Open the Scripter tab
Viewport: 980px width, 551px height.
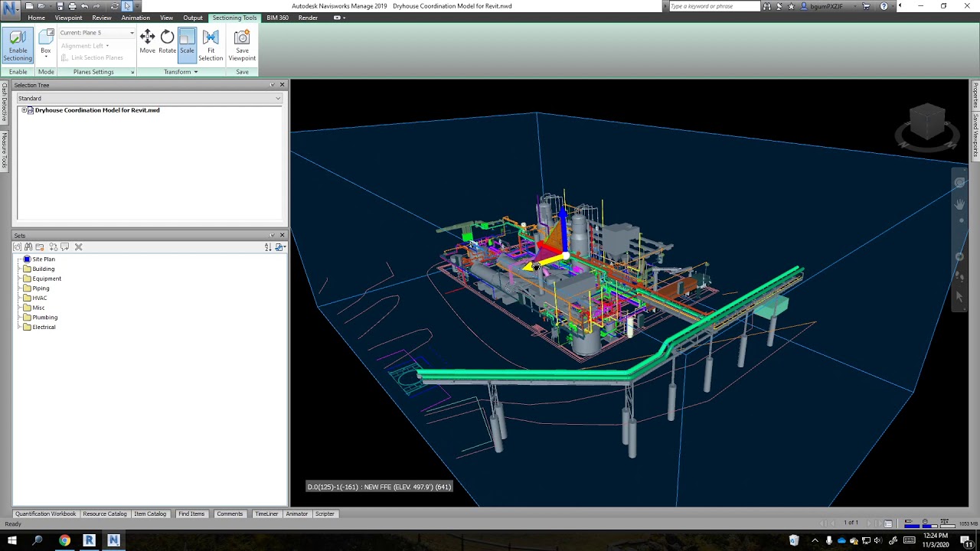[325, 514]
